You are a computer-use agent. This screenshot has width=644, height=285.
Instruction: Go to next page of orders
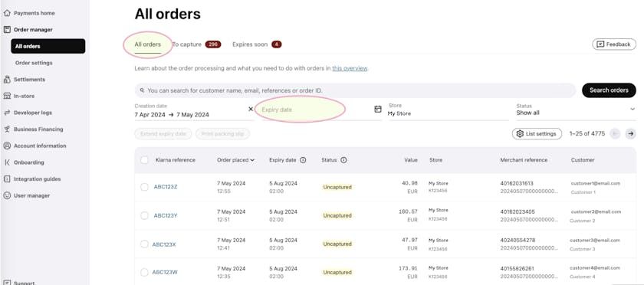coord(631,133)
